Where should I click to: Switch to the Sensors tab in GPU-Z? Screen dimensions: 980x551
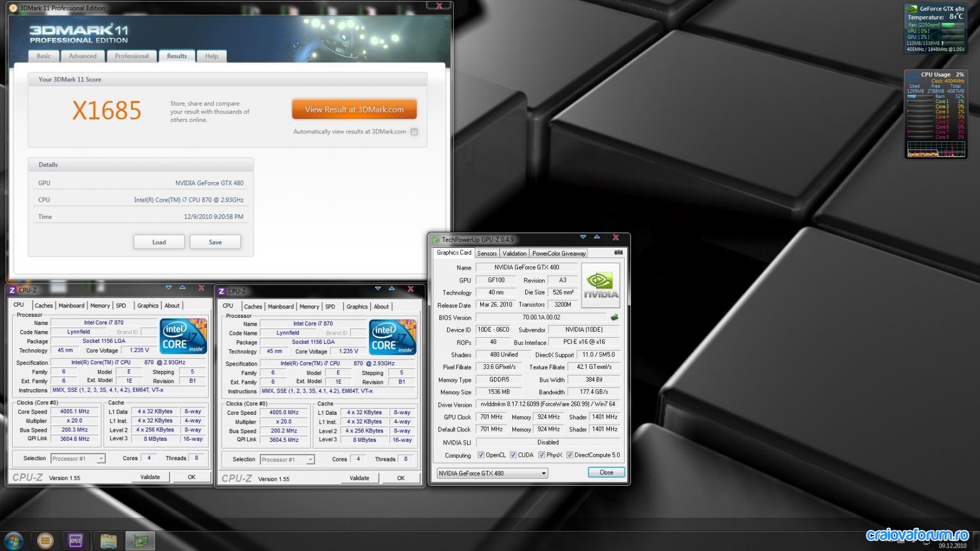pyautogui.click(x=487, y=253)
